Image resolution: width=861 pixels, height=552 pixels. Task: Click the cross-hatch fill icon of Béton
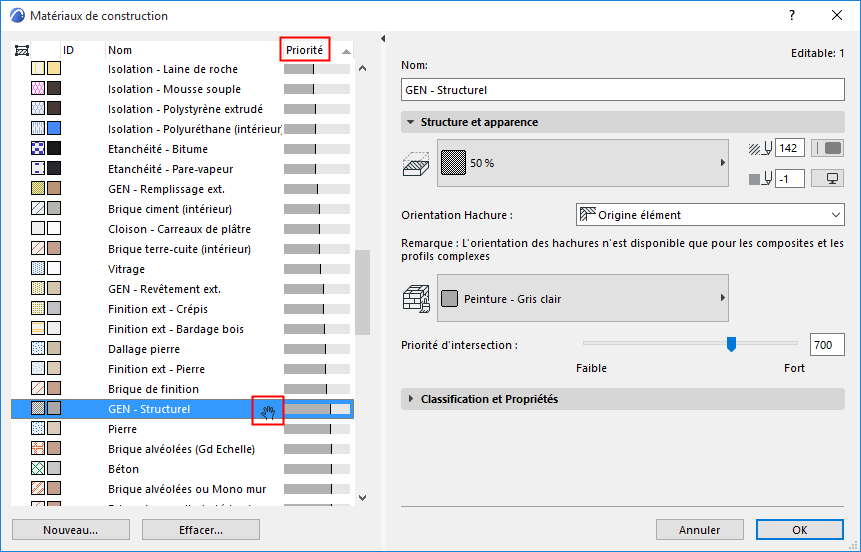(x=38, y=469)
